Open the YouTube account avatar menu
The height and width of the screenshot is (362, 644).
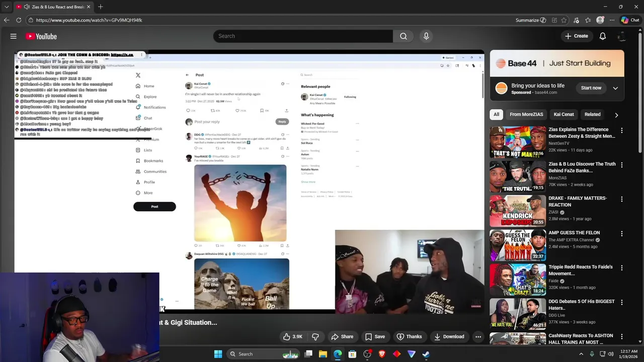coord(622,36)
